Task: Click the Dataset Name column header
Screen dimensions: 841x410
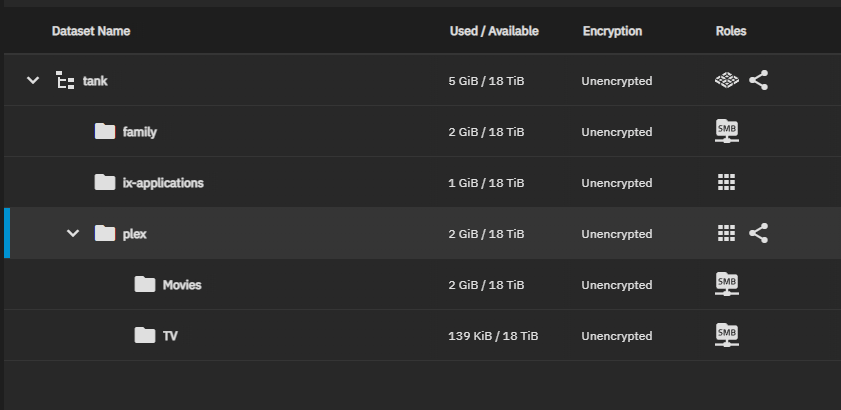Action: (x=91, y=31)
